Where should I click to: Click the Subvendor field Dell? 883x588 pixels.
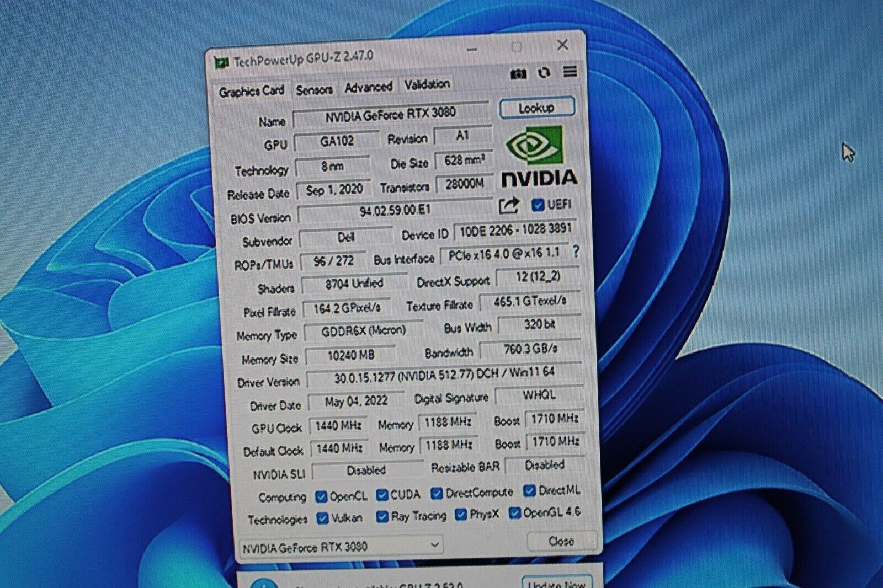[346, 237]
